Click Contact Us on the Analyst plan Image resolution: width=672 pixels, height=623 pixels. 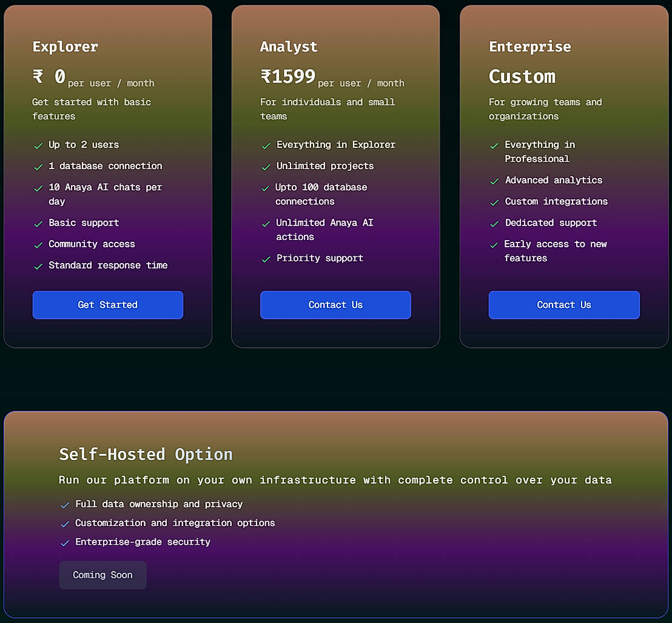[x=335, y=305]
